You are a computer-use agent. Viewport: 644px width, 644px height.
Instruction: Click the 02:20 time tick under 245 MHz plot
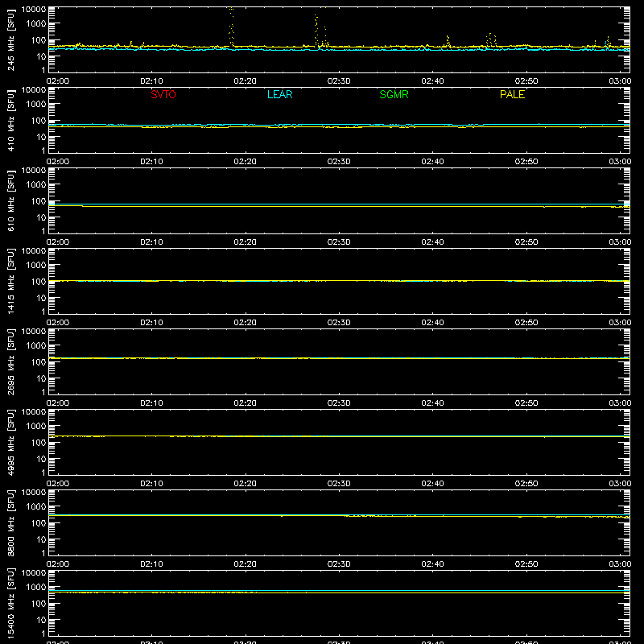(246, 81)
